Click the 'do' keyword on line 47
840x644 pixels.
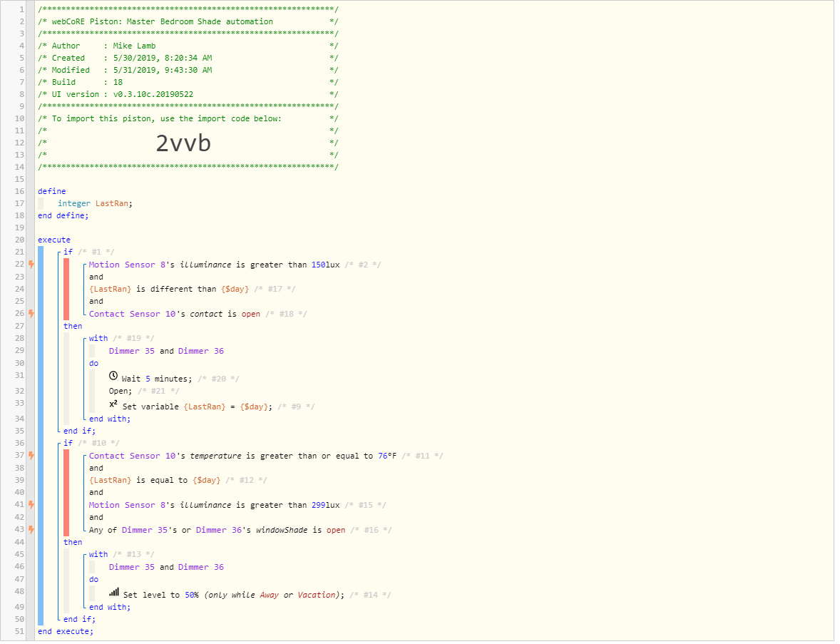pyautogui.click(x=93, y=581)
